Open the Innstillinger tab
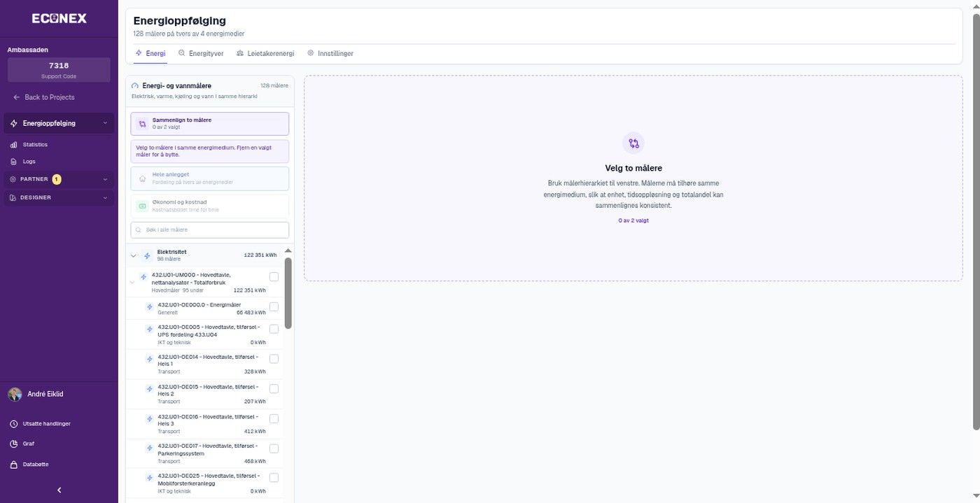Screen dimensions: 980x503 click(330, 53)
